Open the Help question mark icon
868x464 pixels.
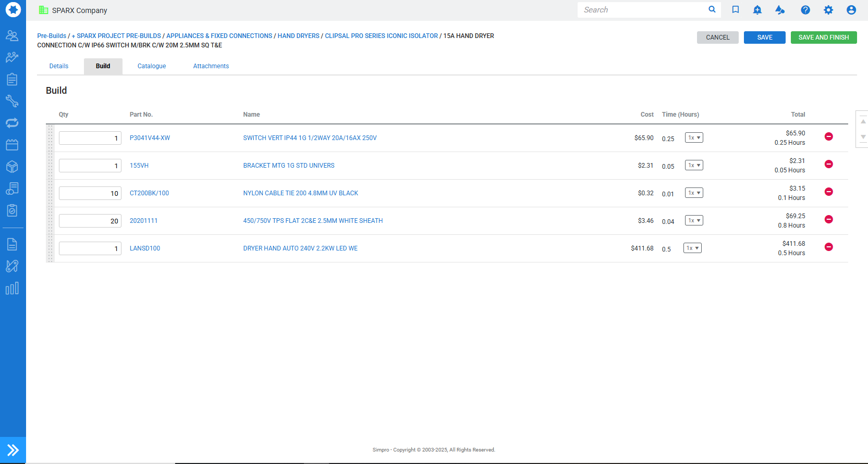tap(805, 10)
